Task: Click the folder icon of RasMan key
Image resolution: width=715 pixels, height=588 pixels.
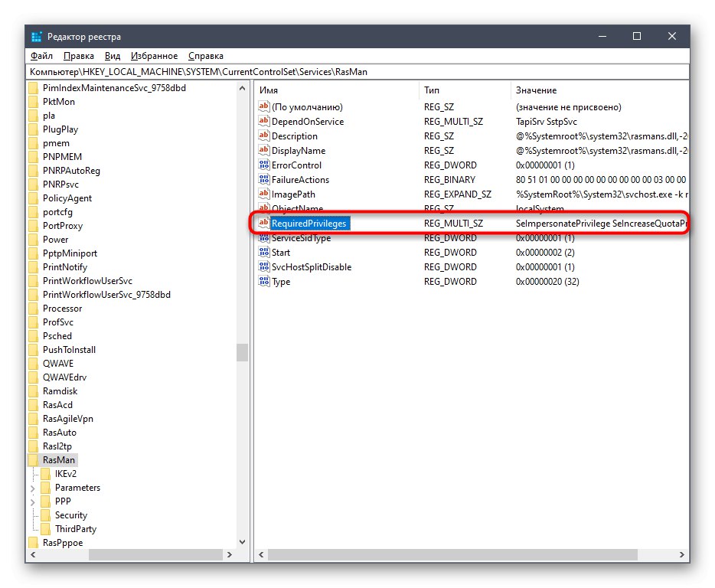Action: 33,460
